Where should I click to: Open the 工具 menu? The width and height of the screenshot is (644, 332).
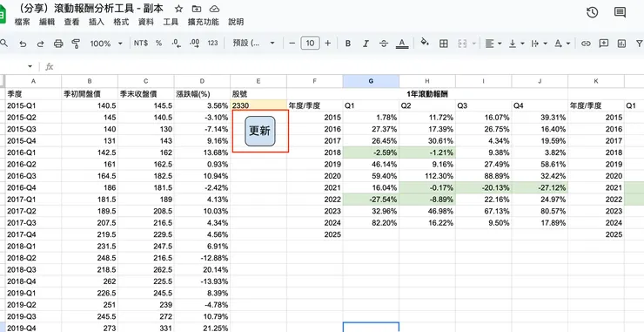[x=171, y=22]
